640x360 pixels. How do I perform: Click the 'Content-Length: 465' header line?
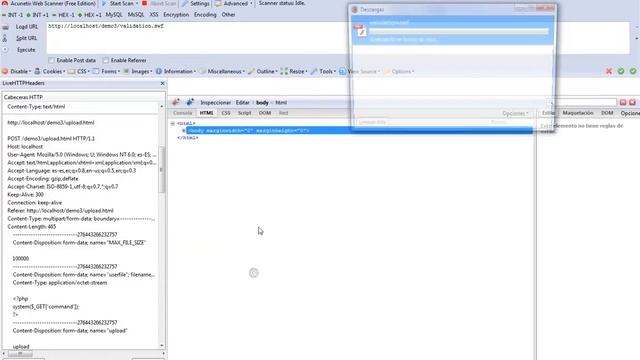[x=32, y=227]
